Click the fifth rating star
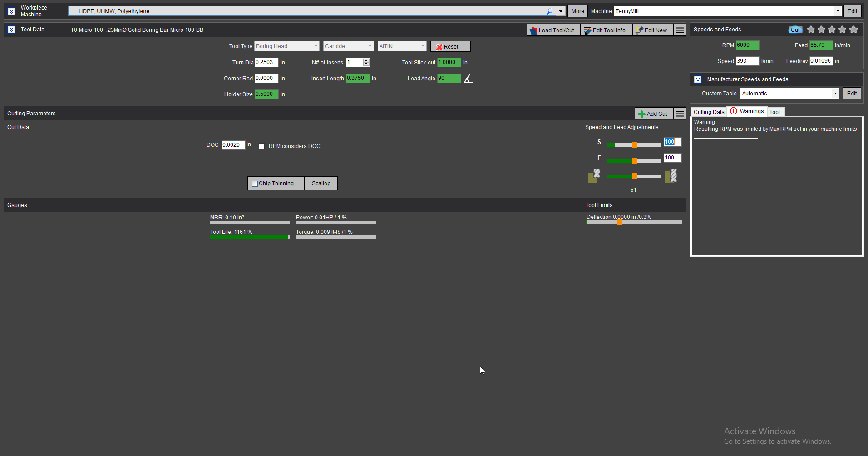Image resolution: width=868 pixels, height=456 pixels. [x=853, y=30]
